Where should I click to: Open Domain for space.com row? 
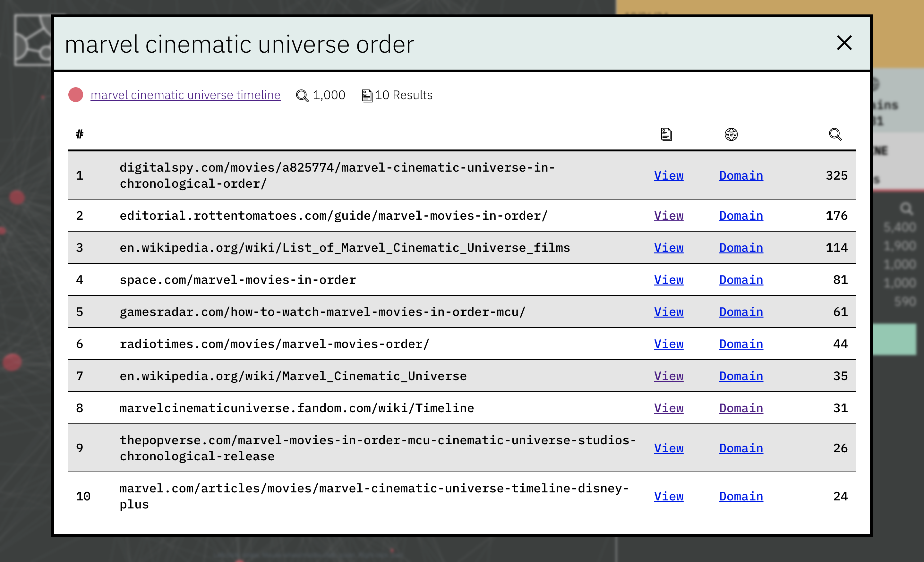[x=741, y=280]
